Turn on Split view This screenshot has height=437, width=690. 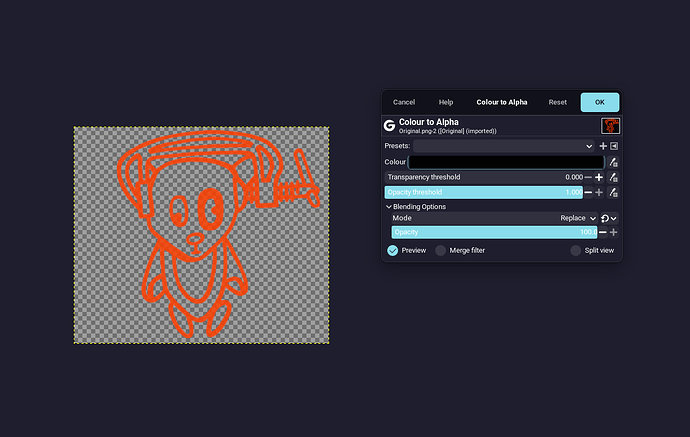tap(575, 250)
